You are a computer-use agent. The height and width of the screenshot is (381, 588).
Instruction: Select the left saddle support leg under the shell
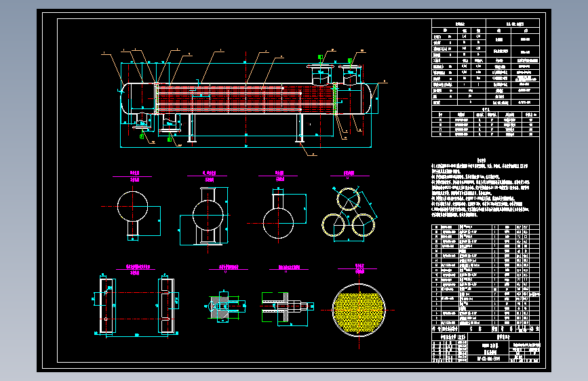tap(192, 128)
